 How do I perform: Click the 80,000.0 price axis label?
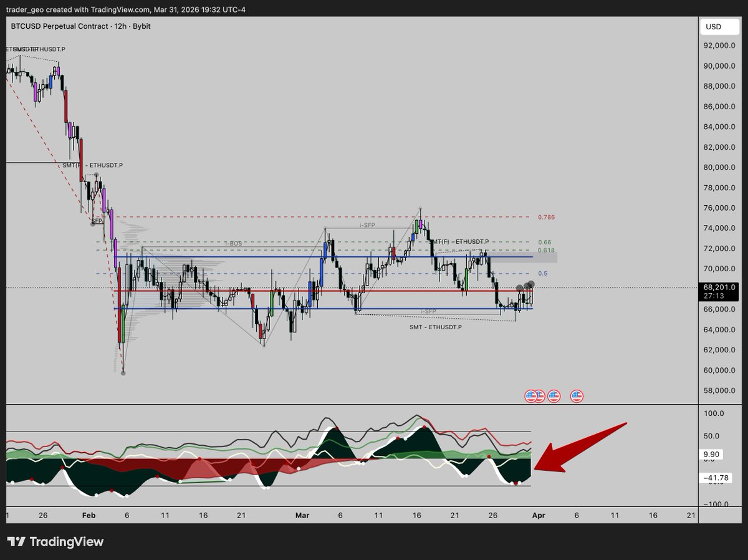pos(719,168)
